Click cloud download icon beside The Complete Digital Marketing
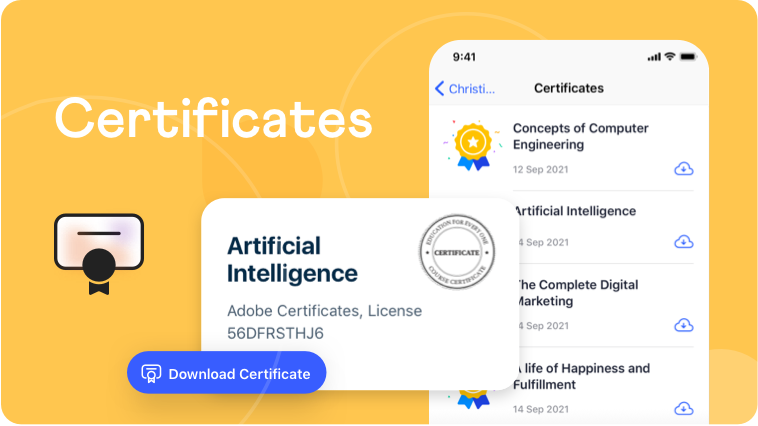The height and width of the screenshot is (426, 758). point(684,325)
